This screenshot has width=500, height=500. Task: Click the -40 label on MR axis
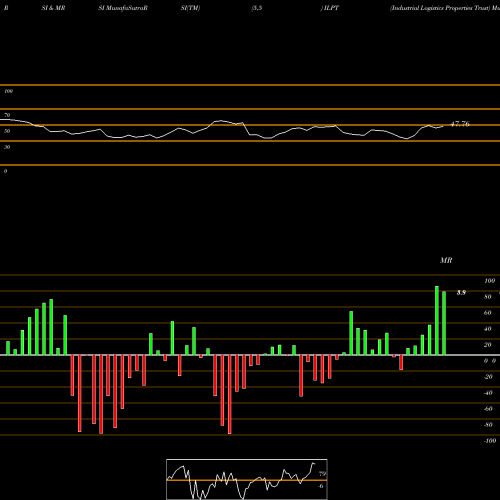point(488,393)
